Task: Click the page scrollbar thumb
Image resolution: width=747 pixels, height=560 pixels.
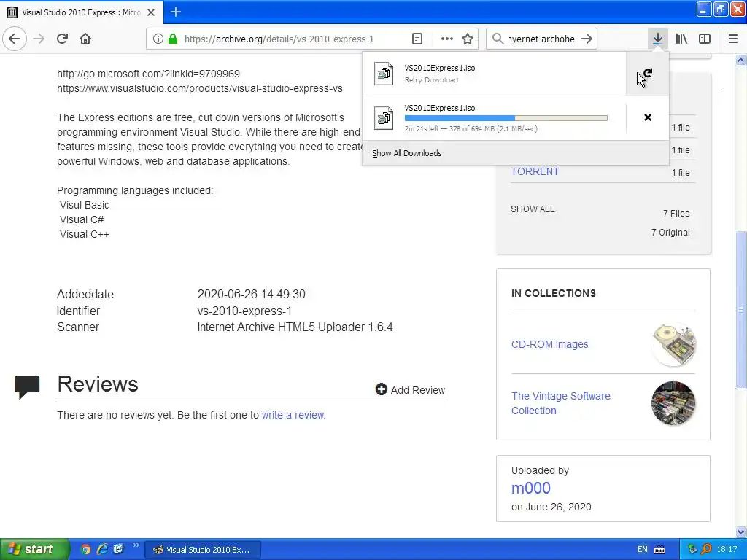Action: tap(741, 309)
